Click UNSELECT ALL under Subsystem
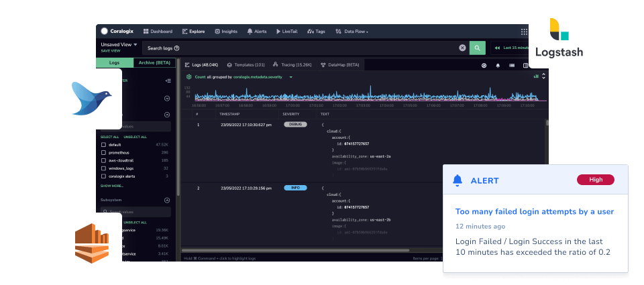644x285 pixels. tap(135, 222)
